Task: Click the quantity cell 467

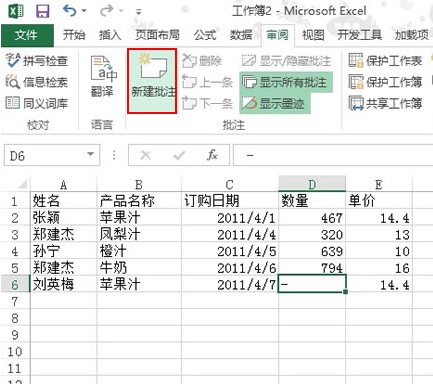Action: tap(312, 218)
